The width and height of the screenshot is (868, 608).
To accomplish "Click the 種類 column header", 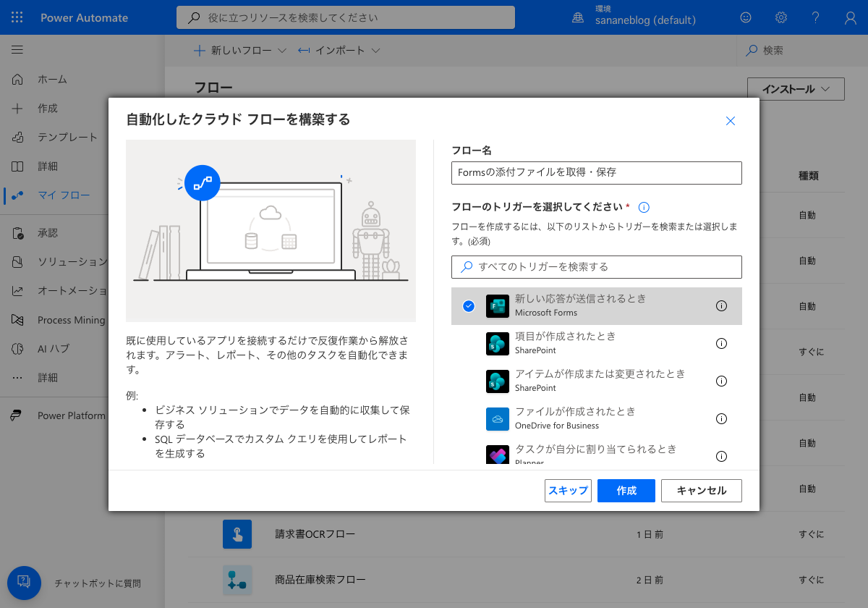I will [808, 176].
